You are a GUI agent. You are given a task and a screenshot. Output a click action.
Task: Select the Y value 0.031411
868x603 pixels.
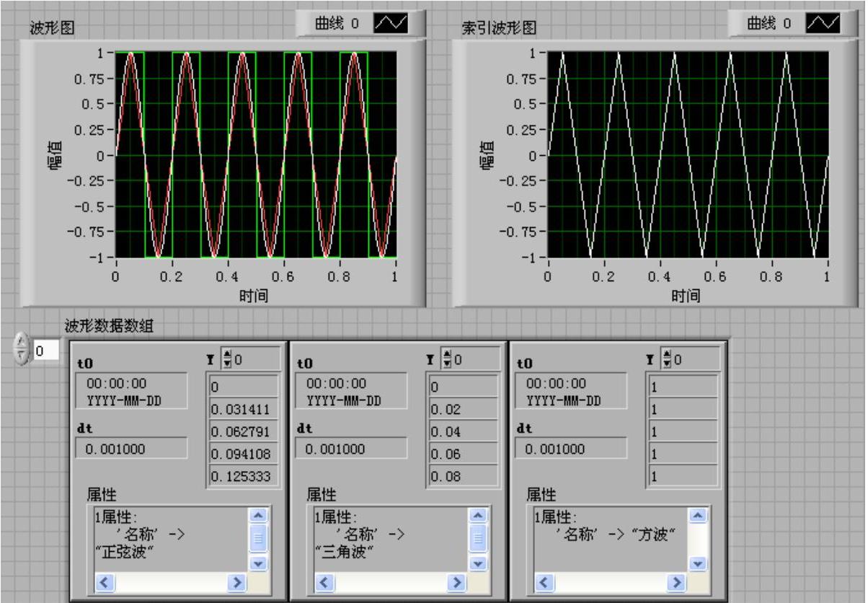pyautogui.click(x=243, y=409)
